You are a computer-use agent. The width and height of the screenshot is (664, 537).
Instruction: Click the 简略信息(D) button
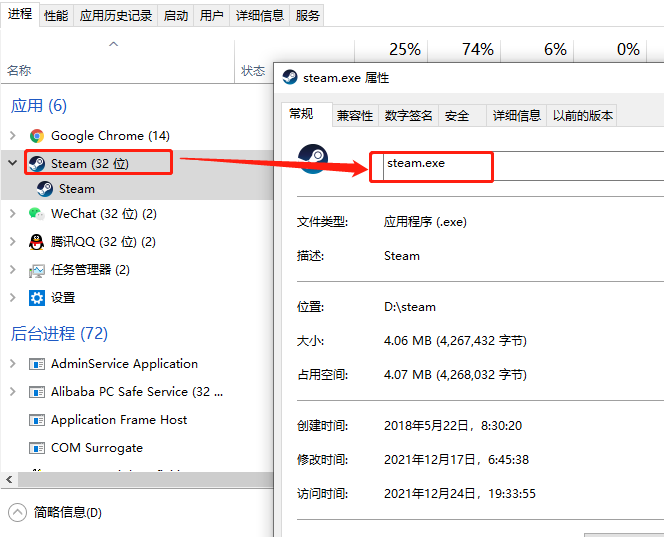tap(55, 513)
